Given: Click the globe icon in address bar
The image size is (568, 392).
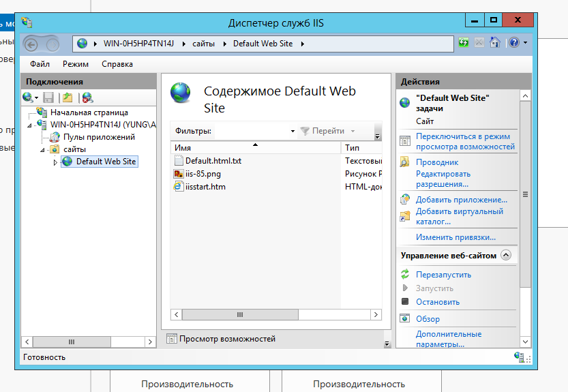Looking at the screenshot, I should coord(83,44).
